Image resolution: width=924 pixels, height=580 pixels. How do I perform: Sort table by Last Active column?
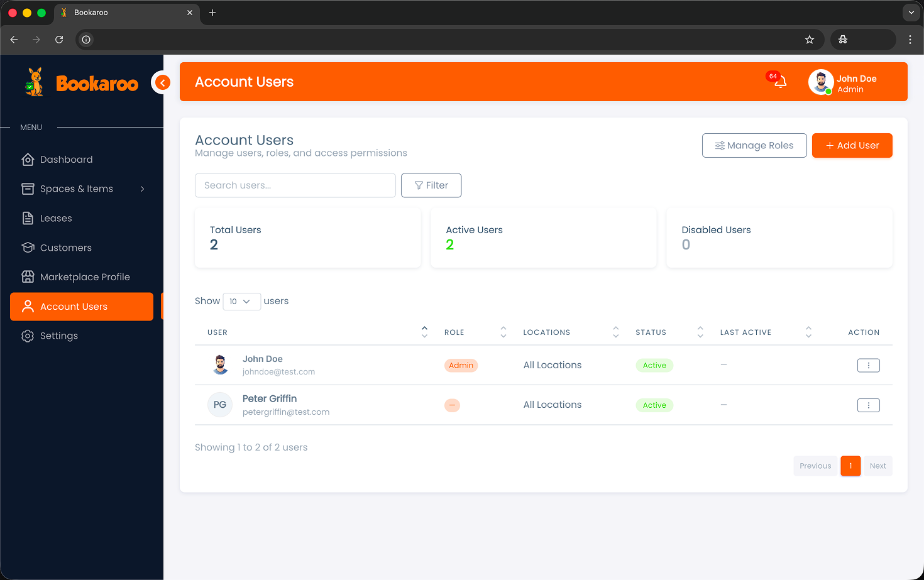click(808, 332)
